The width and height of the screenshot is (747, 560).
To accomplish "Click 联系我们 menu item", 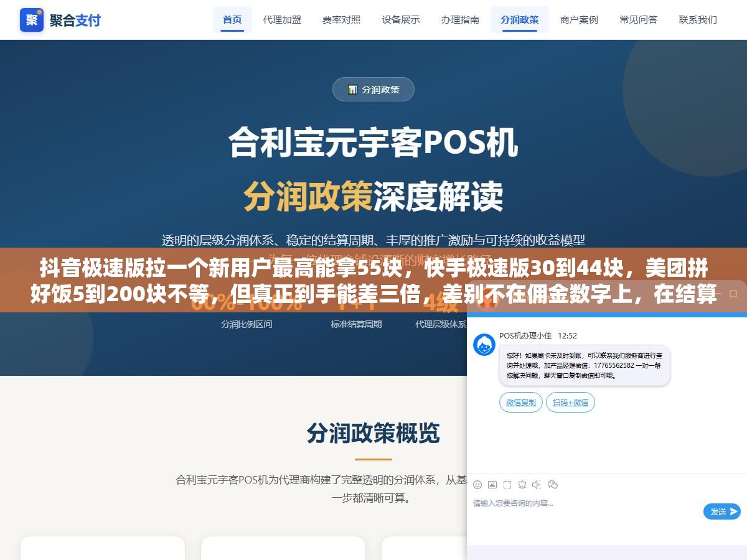I will pos(698,19).
